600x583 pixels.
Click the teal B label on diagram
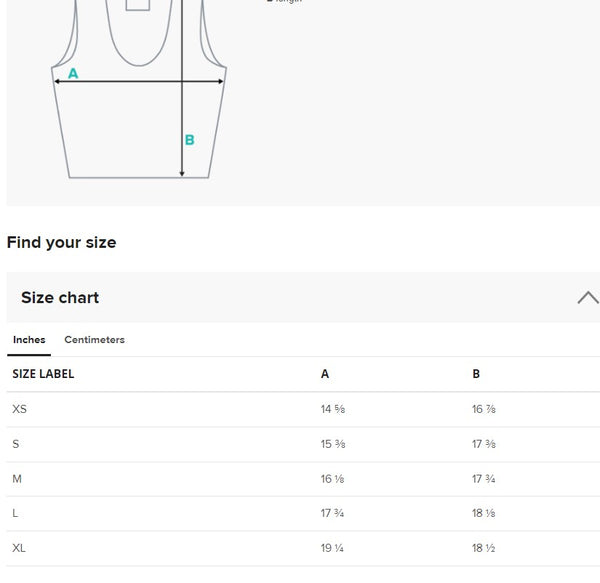(189, 140)
